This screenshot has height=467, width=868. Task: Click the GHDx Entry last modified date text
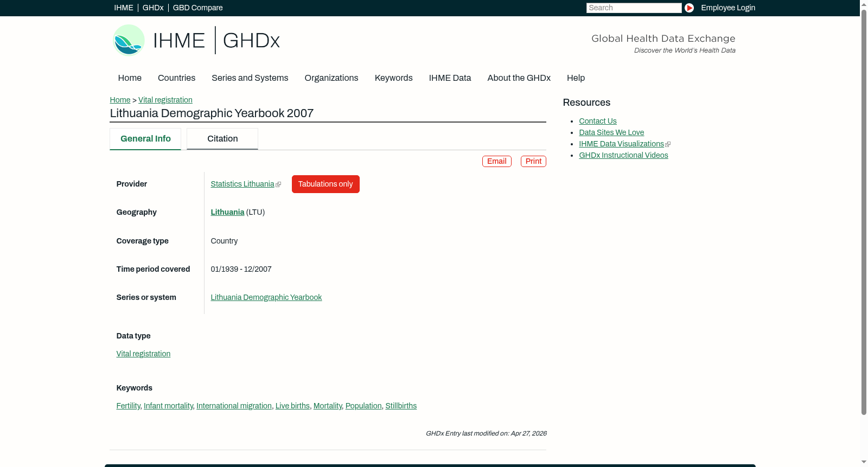coord(486,433)
